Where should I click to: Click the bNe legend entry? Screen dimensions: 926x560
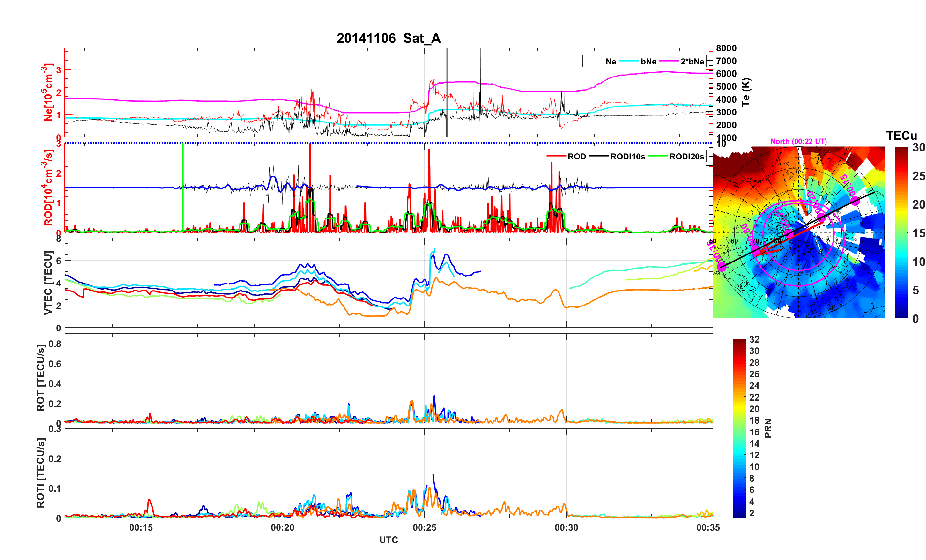click(648, 62)
